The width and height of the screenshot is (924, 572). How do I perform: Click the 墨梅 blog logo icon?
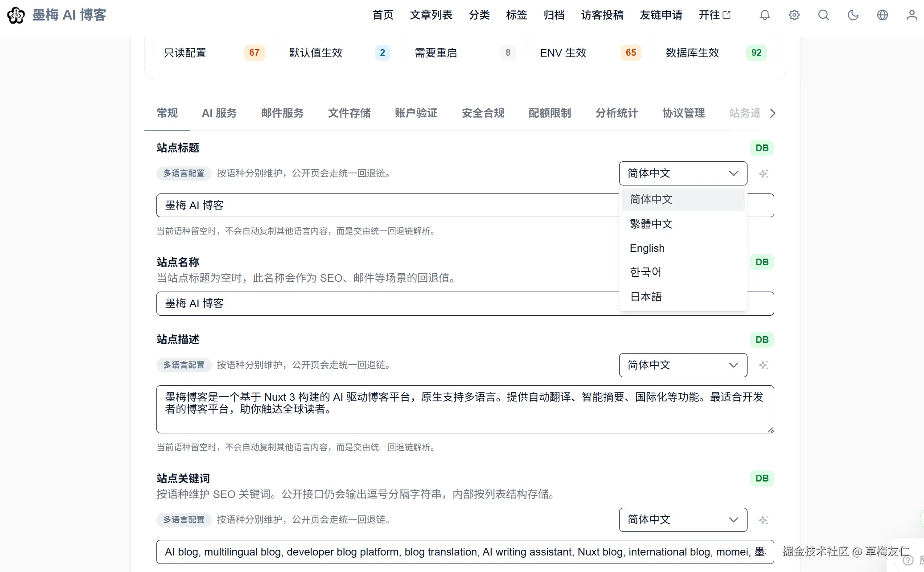tap(16, 15)
